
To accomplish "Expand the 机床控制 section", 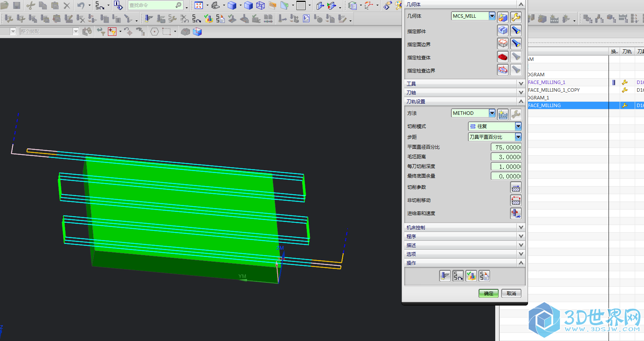I will pyautogui.click(x=464, y=227).
